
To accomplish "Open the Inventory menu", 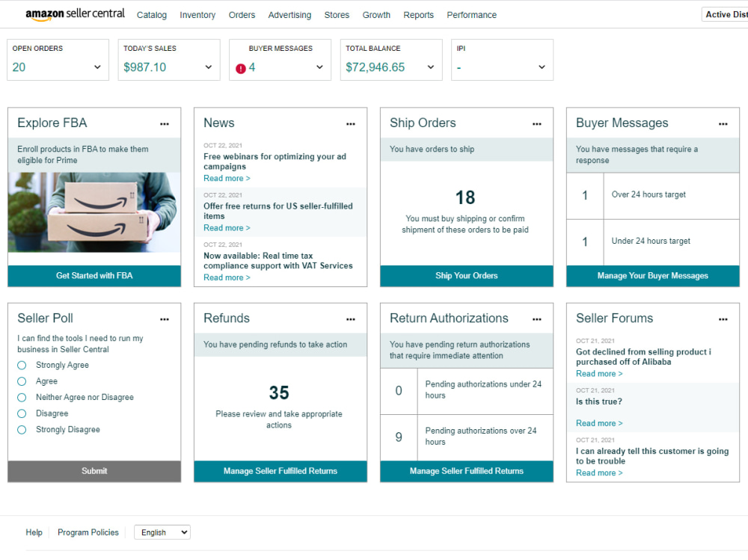I will pyautogui.click(x=197, y=15).
